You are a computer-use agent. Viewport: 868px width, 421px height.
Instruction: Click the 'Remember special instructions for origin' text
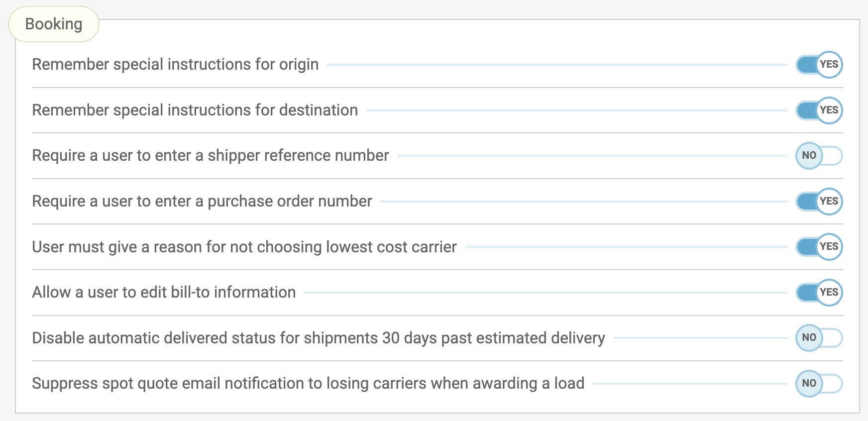(x=175, y=65)
